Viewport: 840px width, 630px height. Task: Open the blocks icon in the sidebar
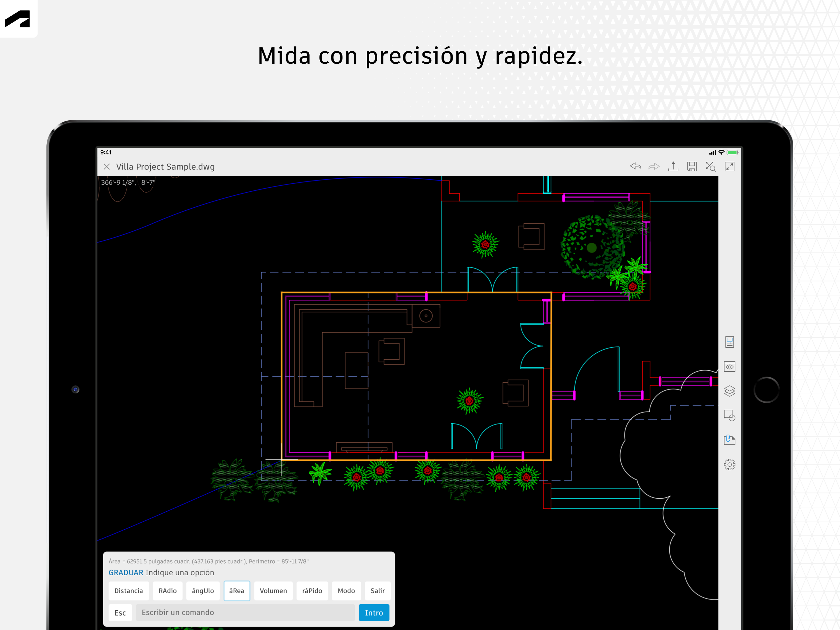point(730,415)
